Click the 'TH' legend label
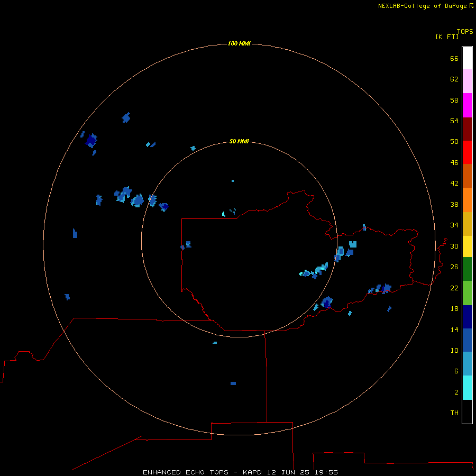This screenshot has height=476, width=476. tap(454, 413)
